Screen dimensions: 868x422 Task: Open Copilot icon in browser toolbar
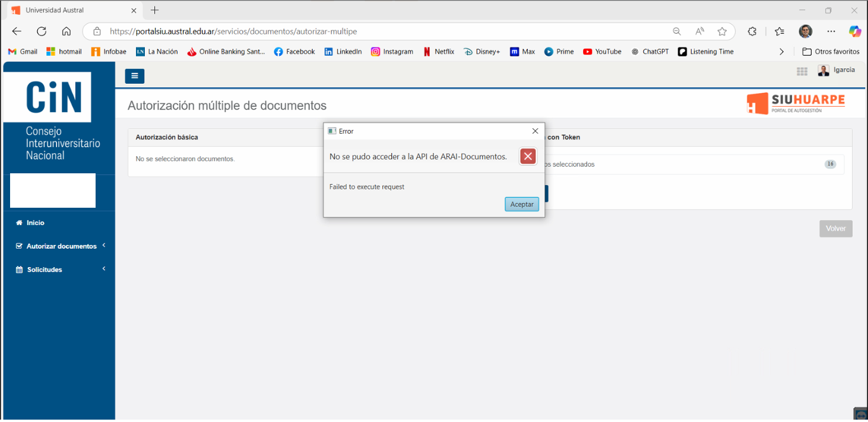tap(854, 31)
